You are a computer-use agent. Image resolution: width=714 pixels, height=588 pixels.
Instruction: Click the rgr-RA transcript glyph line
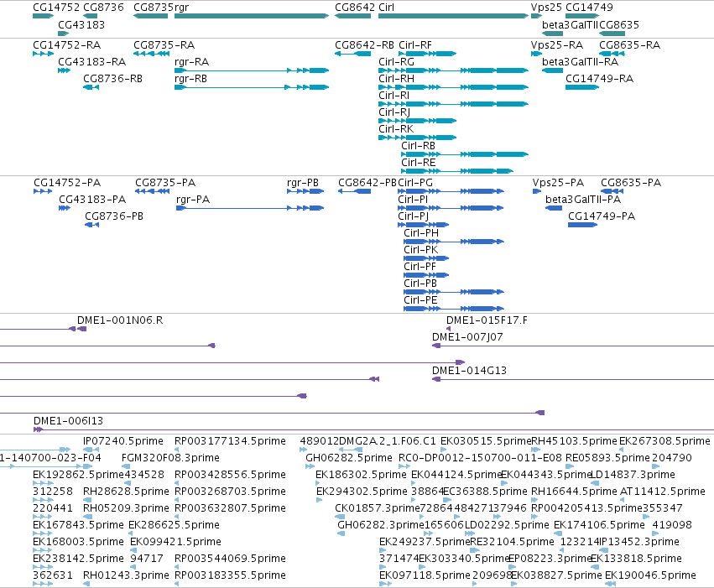pyautogui.click(x=252, y=70)
